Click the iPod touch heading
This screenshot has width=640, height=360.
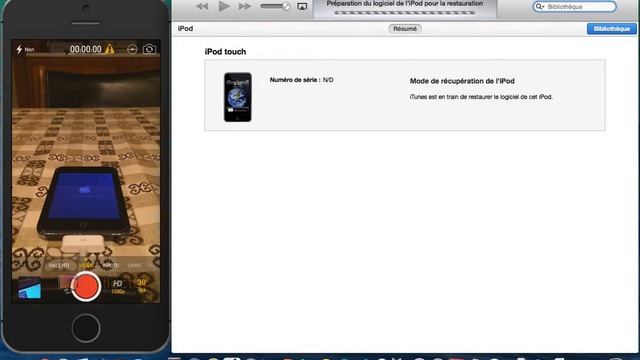[x=225, y=52]
